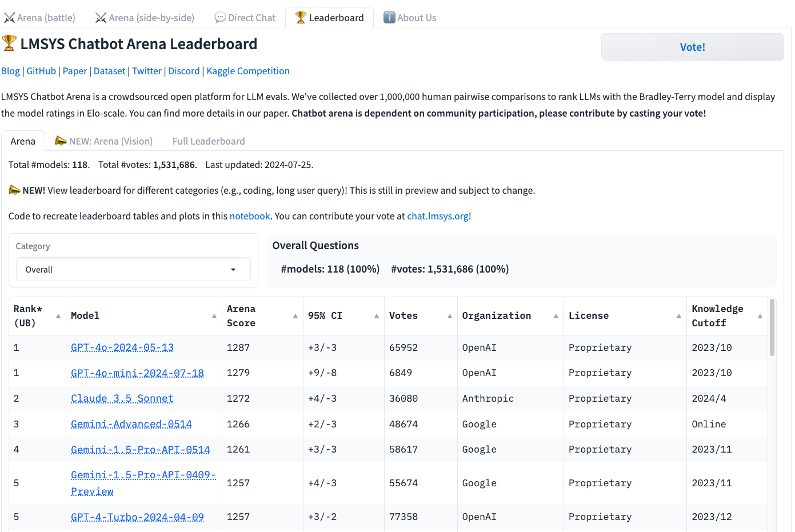
Task: Click the table vertical scrollbar
Action: coord(772,327)
